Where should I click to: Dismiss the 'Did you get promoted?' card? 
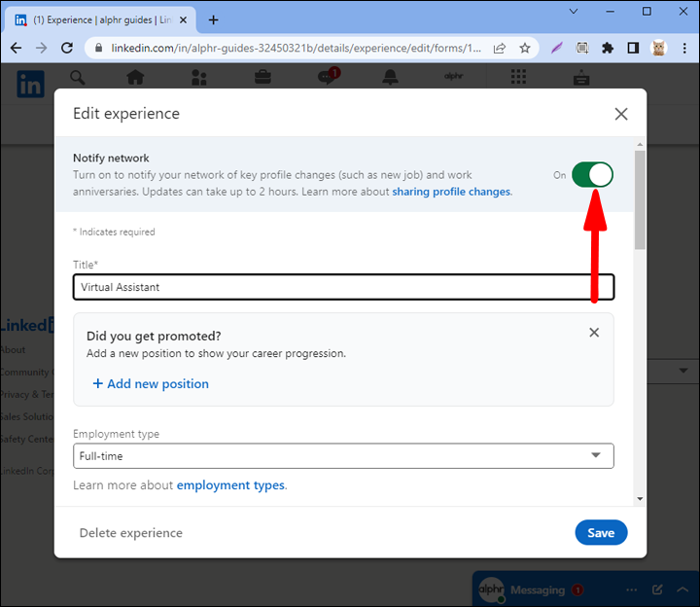tap(594, 333)
